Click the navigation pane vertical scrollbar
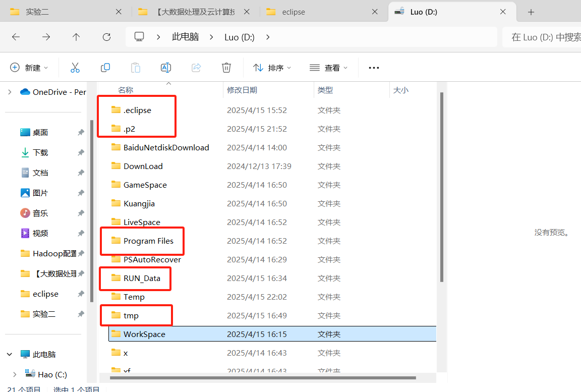 [91, 210]
